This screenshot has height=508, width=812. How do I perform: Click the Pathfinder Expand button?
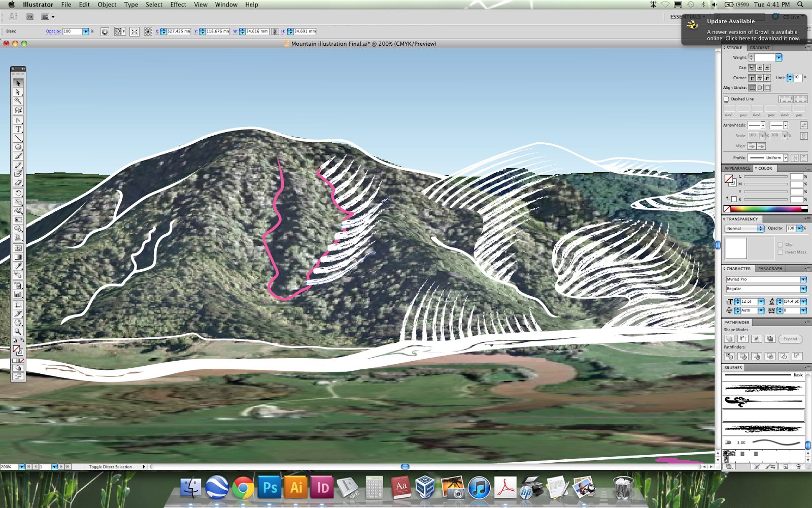pyautogui.click(x=790, y=339)
